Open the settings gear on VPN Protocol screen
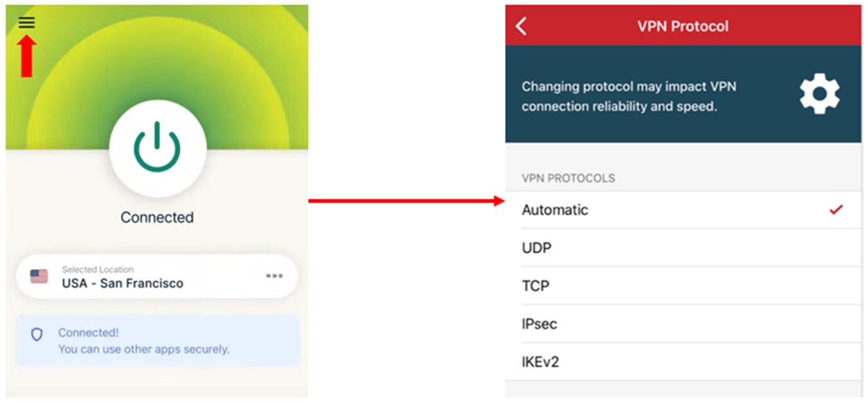Image resolution: width=868 pixels, height=401 pixels. [819, 93]
